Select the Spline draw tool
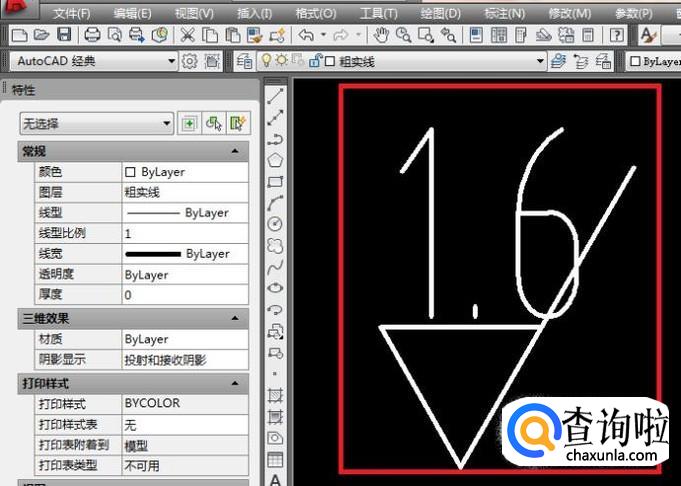The width and height of the screenshot is (681, 486). [275, 267]
